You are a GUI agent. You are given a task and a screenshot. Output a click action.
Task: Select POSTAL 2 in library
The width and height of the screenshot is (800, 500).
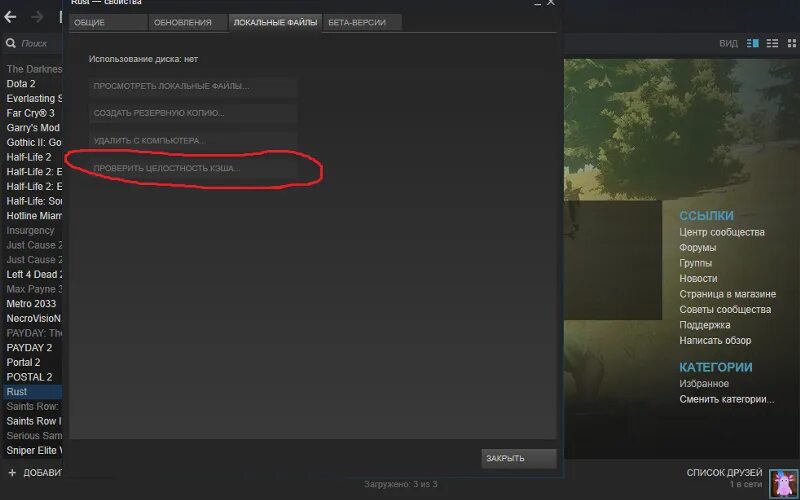(29, 377)
